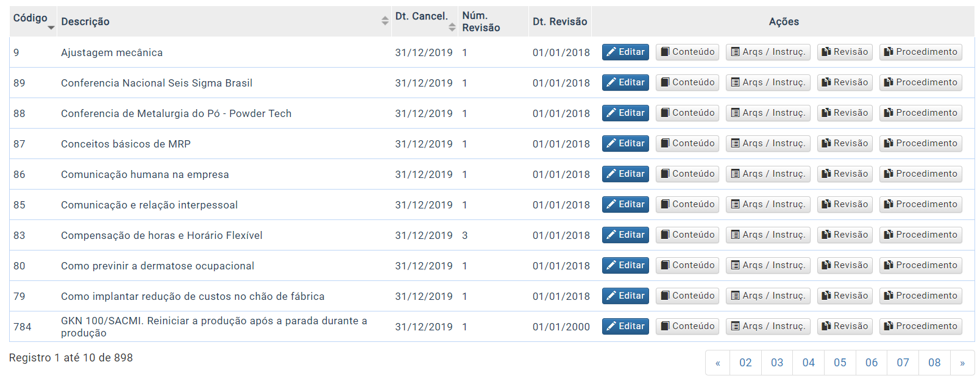Click the pencil icon for code 83 Editar

[x=611, y=235]
